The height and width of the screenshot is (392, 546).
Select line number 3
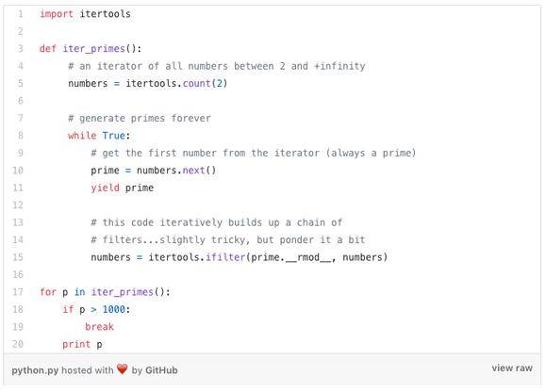pos(20,48)
